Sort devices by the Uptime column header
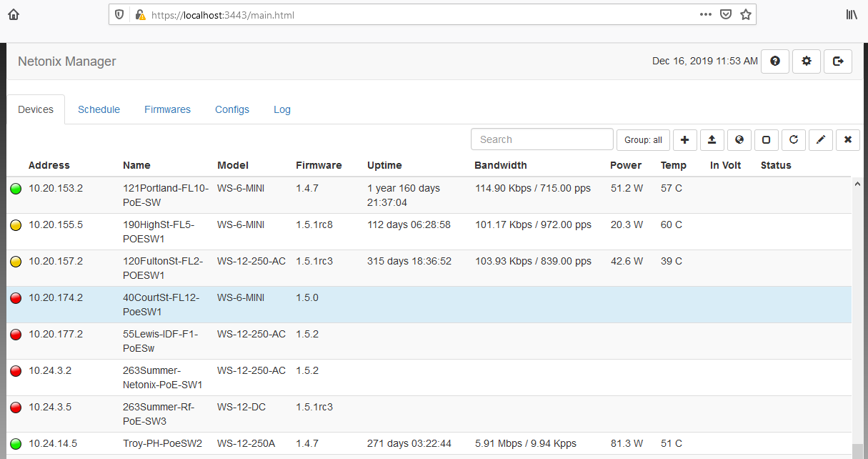 point(384,165)
